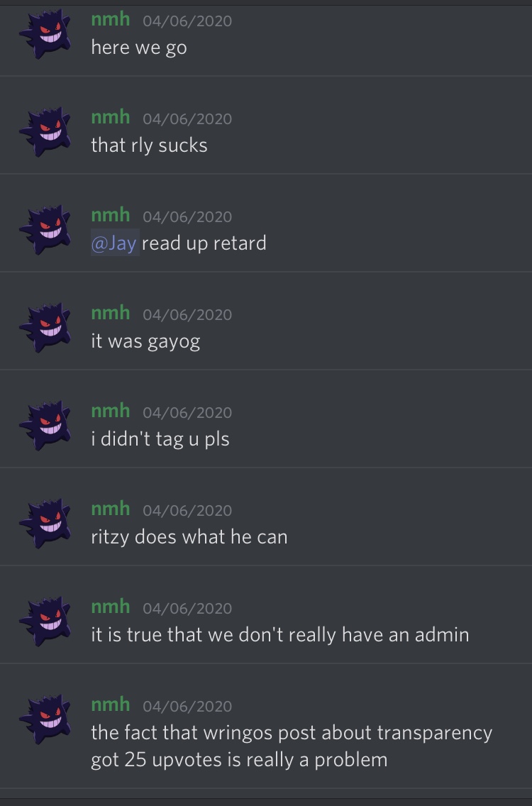The width and height of the screenshot is (532, 806).
Task: Click username nmh above "that rly sucks"
Action: point(111,117)
